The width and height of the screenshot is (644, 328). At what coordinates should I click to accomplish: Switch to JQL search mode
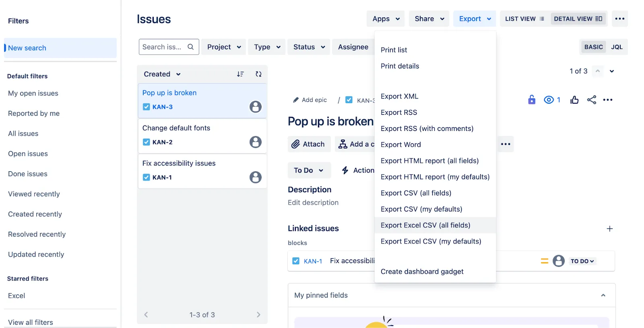[617, 47]
